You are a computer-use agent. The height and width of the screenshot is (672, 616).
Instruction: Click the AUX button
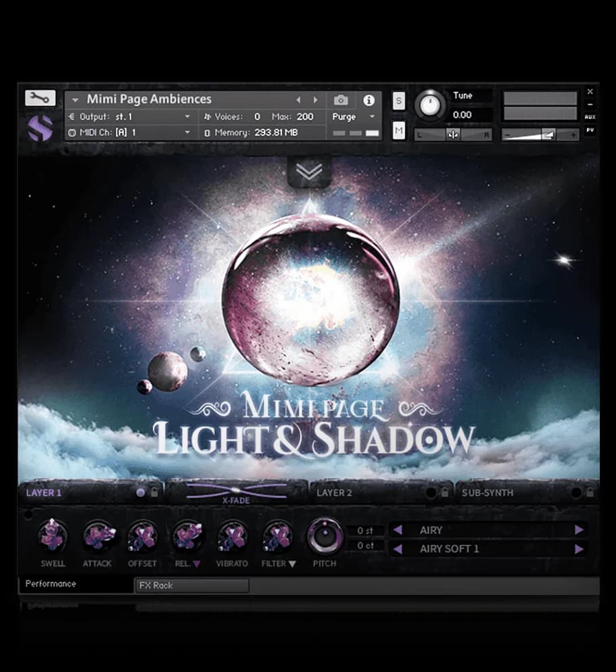tap(590, 116)
